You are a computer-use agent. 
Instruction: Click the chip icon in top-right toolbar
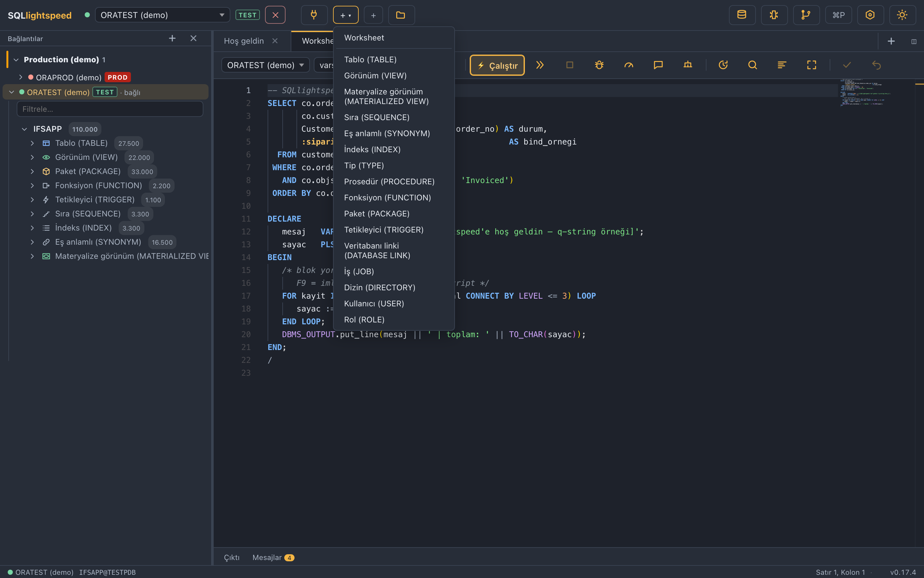[x=774, y=15]
